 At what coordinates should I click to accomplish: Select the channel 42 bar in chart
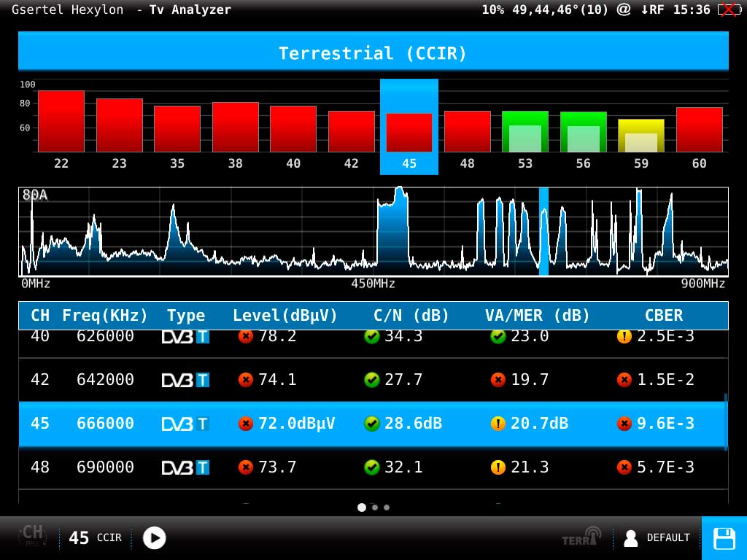click(x=351, y=131)
